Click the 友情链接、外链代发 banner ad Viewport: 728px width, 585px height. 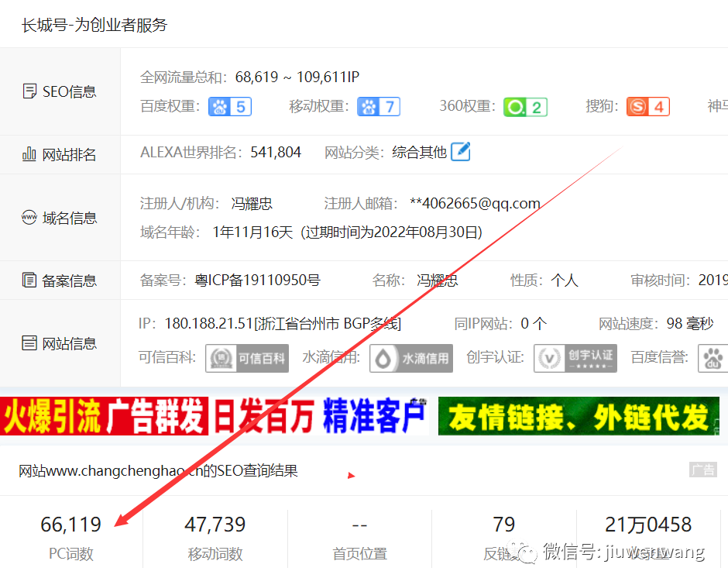581,416
